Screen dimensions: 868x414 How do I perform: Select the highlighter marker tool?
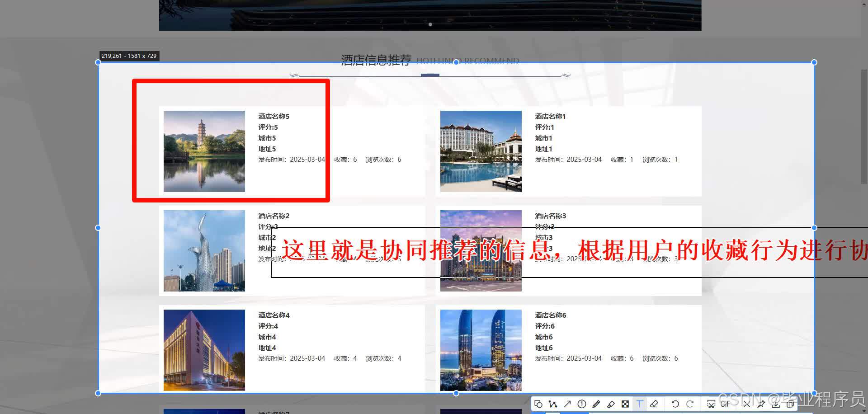tap(611, 404)
